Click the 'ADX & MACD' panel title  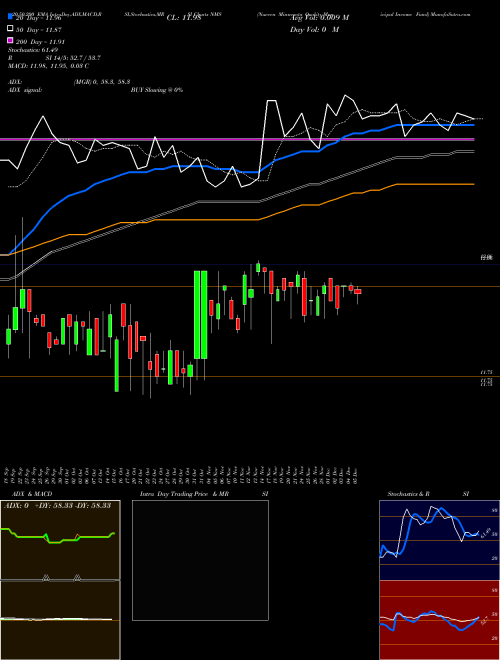pyautogui.click(x=32, y=494)
